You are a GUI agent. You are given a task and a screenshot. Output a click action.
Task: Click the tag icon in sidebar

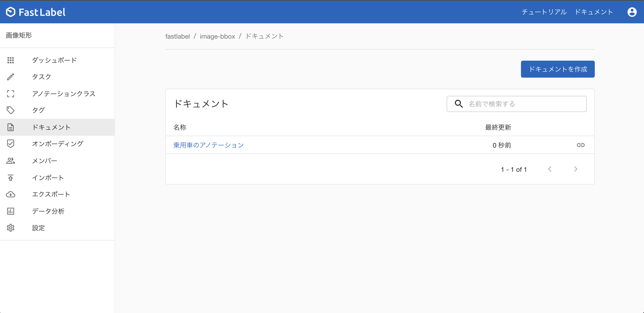coord(11,110)
